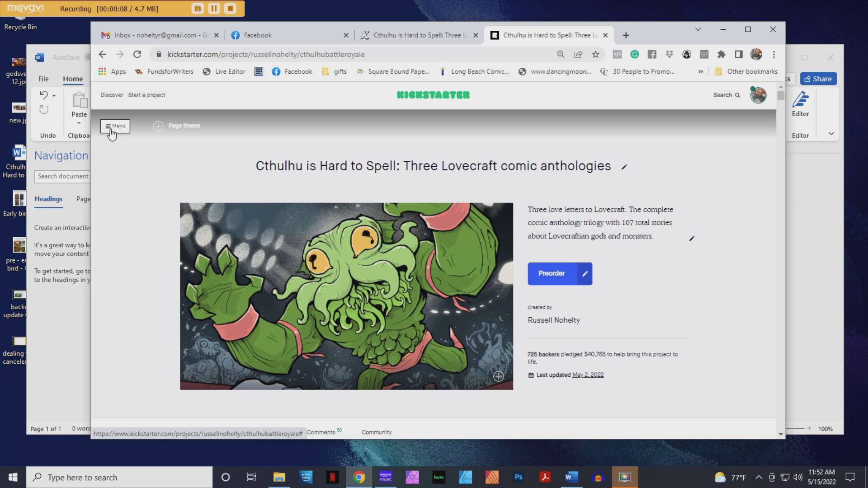Viewport: 868px width, 488px height.
Task: Stop the Movavi recording
Action: coord(230,9)
